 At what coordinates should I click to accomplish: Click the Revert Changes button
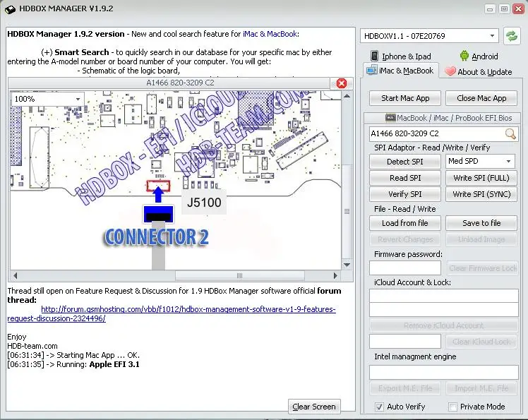click(405, 239)
